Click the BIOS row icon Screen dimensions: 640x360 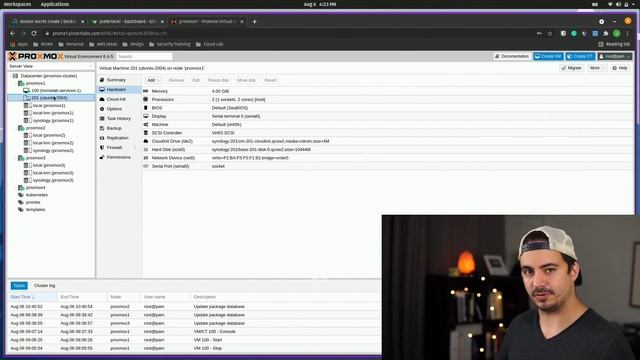coord(146,108)
